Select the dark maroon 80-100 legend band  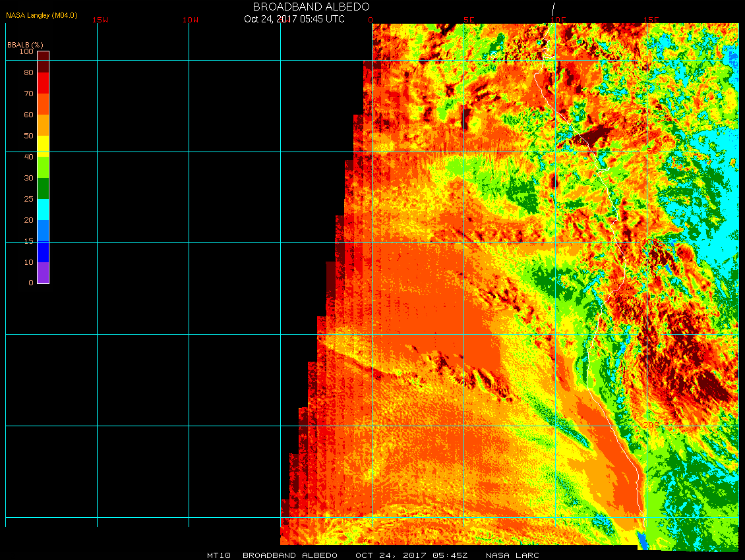tap(44, 62)
